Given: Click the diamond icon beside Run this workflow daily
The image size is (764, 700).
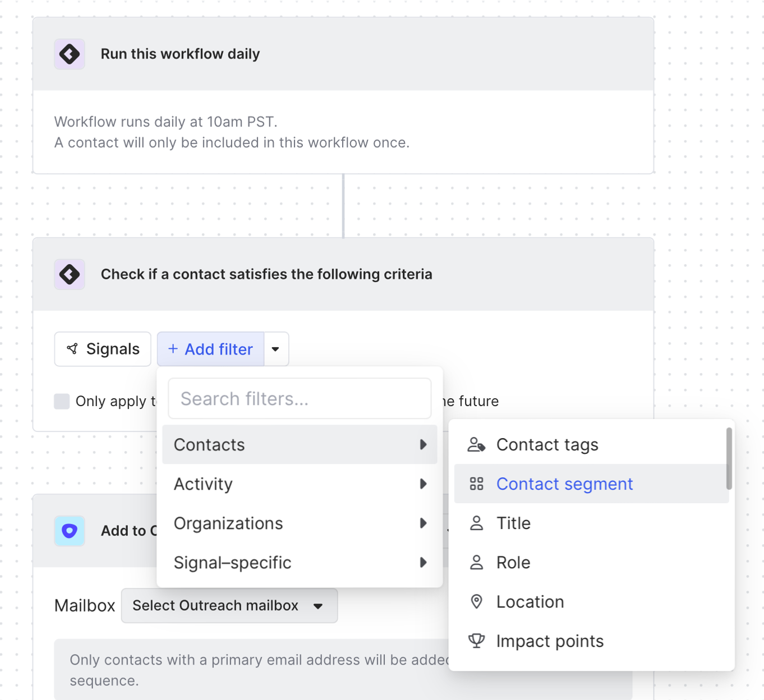Looking at the screenshot, I should tap(70, 54).
